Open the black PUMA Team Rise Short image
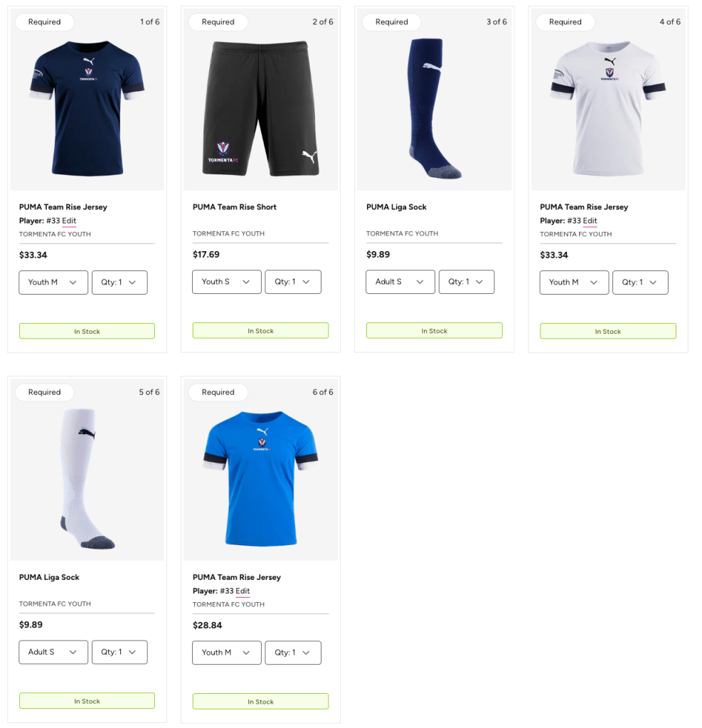The height and width of the screenshot is (728, 702). (x=261, y=107)
